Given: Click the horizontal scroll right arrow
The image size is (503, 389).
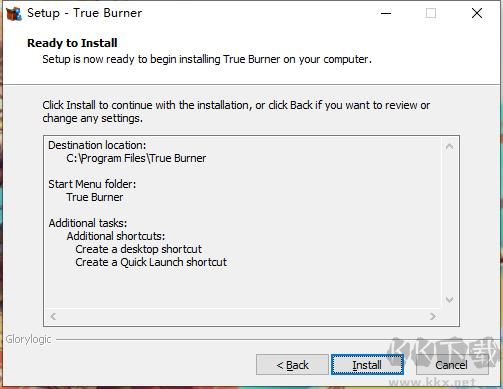Looking at the screenshot, I should click(433, 316).
